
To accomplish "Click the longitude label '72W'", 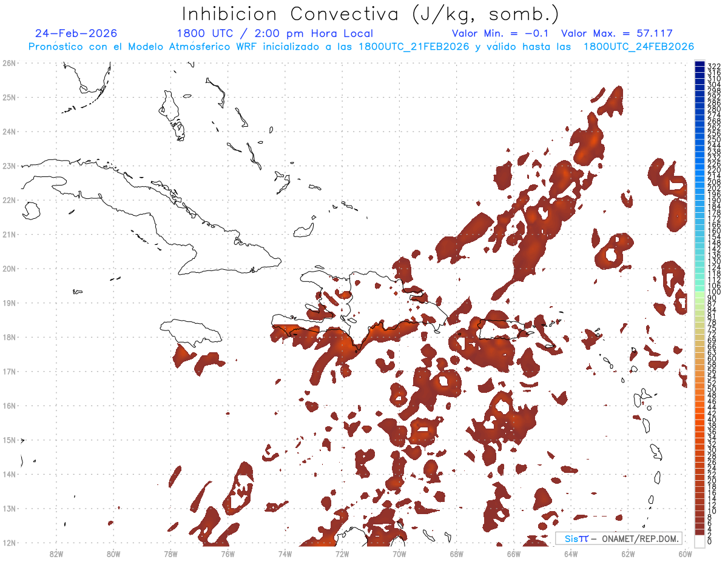I will click(x=342, y=554).
